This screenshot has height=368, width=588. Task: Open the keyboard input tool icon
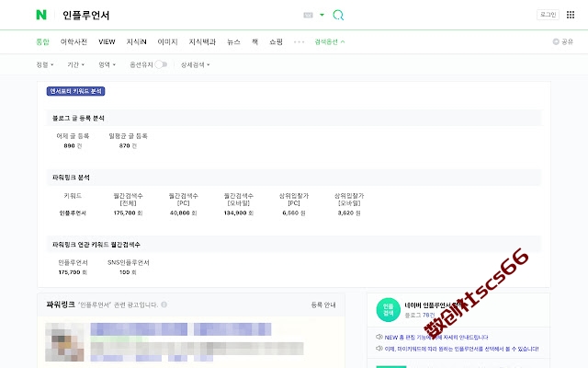click(309, 15)
